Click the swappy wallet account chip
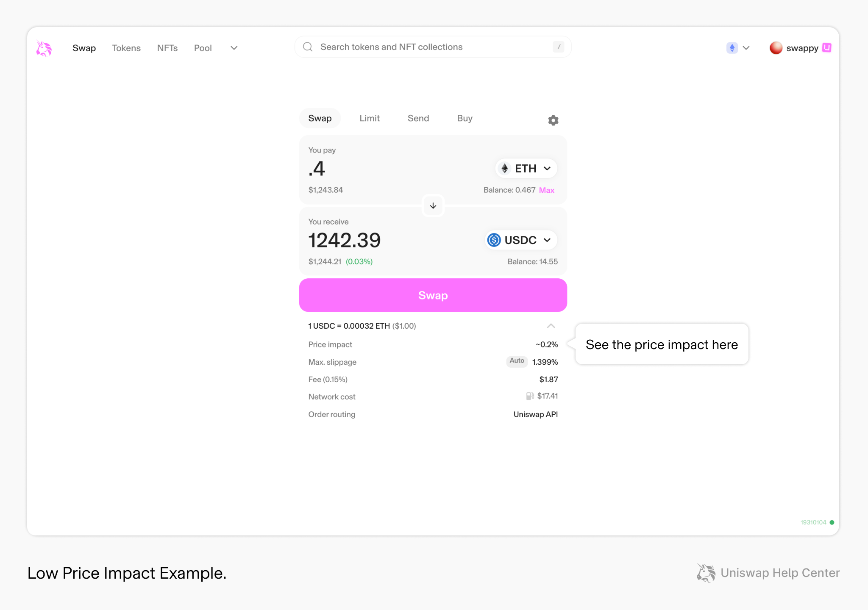 (x=801, y=48)
